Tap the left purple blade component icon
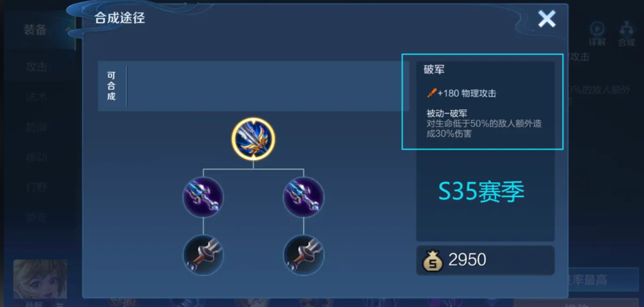644x307 pixels. (x=204, y=197)
